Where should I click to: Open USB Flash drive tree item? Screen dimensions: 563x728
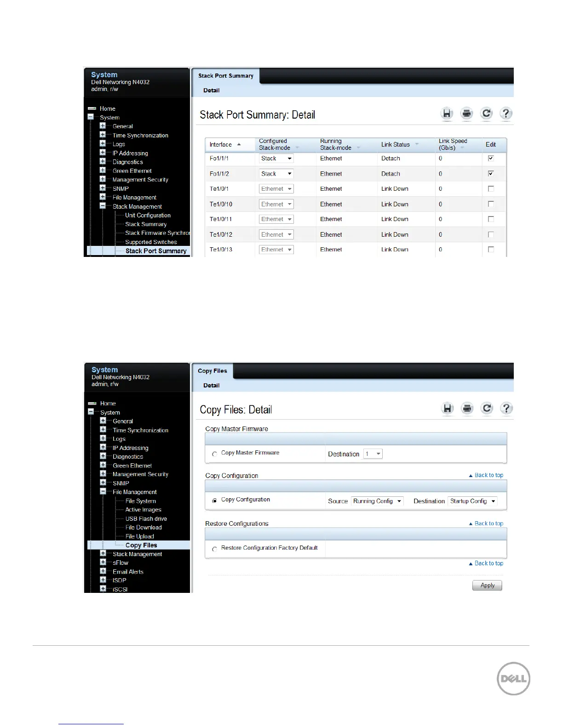pos(146,519)
